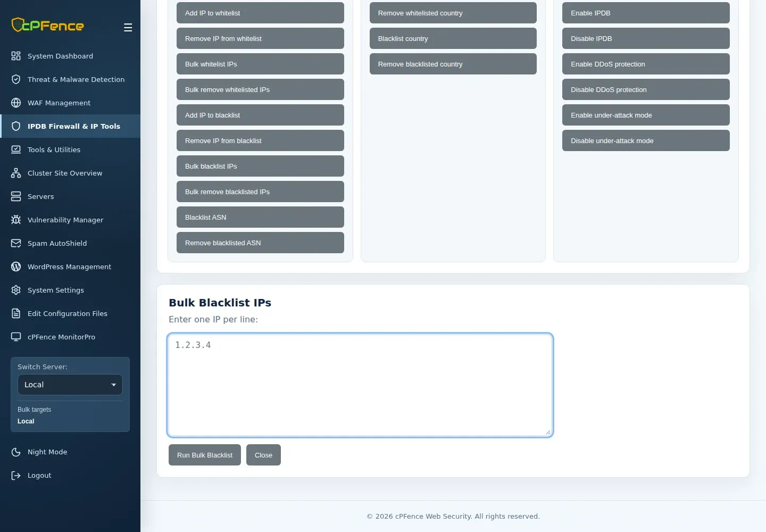Click the Servers stack icon
Screen dimensions: 766x532
16,196
